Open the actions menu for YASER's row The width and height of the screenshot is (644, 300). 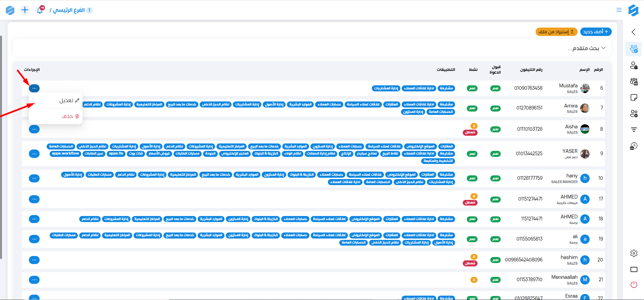point(34,154)
